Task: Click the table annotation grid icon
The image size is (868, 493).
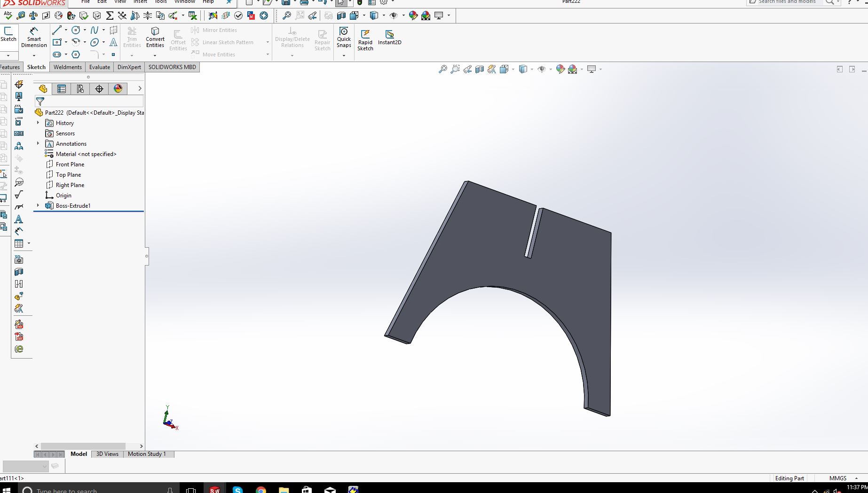Action: pos(19,243)
